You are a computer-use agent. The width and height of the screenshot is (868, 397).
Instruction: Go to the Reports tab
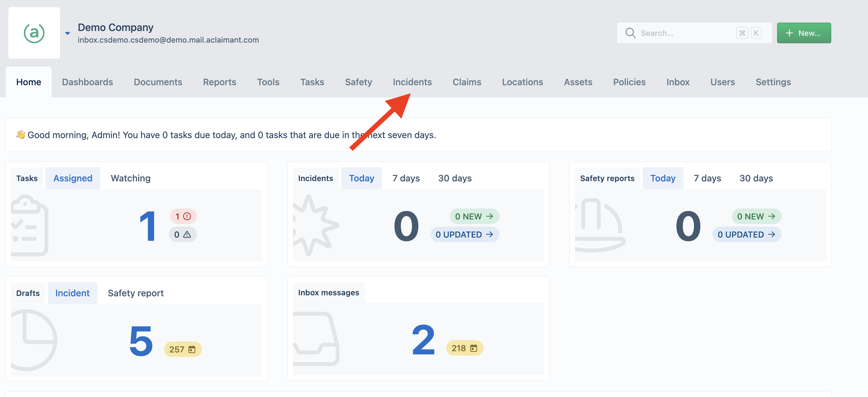(x=219, y=82)
